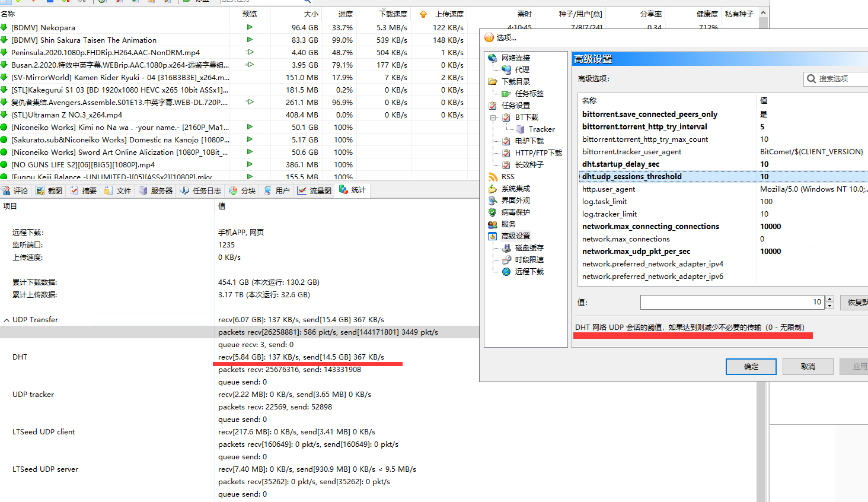Open the 磁盘缓存 disk cache page
This screenshot has height=502, width=868.
[529, 247]
